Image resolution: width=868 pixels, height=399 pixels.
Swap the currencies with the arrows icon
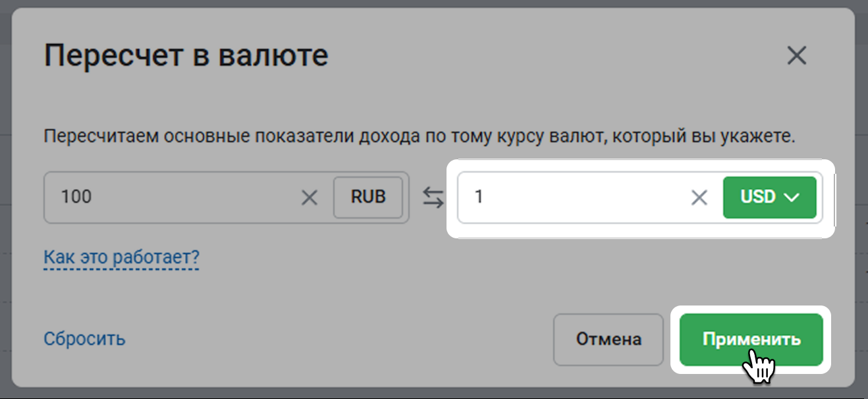tap(433, 198)
